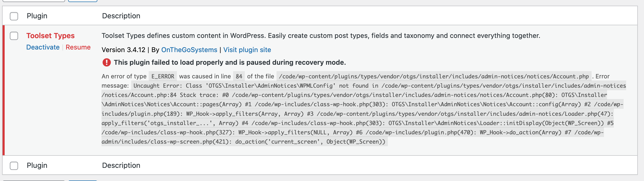Click the line number 84 code snippet
This screenshot has height=181, width=644.
pyautogui.click(x=239, y=76)
